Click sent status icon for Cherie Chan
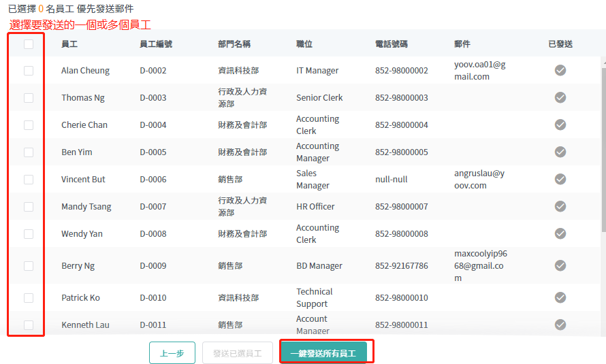The width and height of the screenshot is (606, 364). tap(560, 125)
